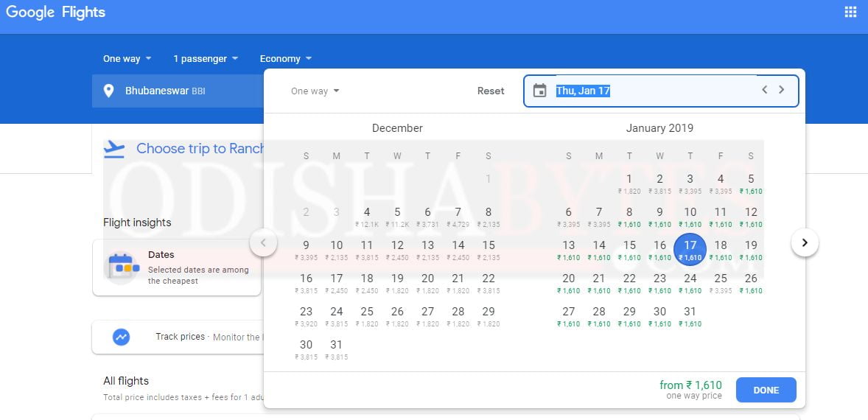This screenshot has height=420, width=868.
Task: Click the Track prices trend icon
Action: (122, 337)
